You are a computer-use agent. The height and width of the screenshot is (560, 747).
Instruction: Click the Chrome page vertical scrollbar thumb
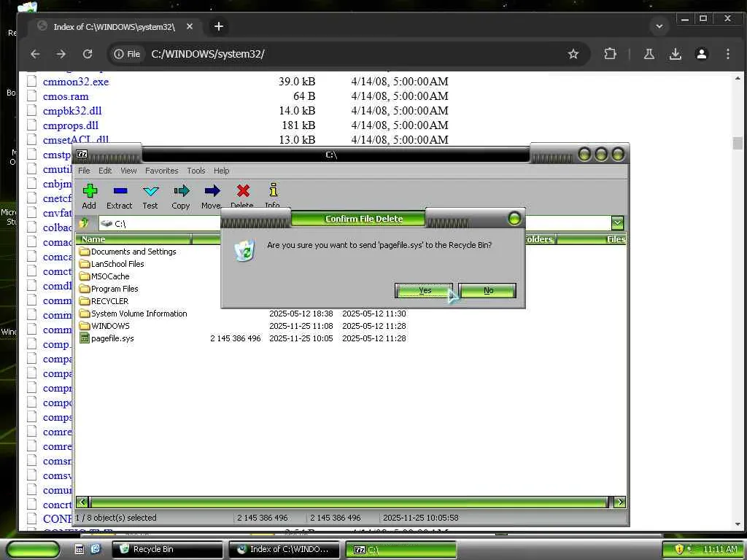[x=738, y=143]
